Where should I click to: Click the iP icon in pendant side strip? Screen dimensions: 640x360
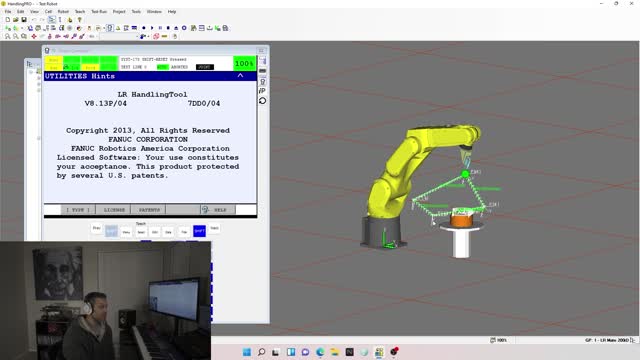pyautogui.click(x=262, y=91)
